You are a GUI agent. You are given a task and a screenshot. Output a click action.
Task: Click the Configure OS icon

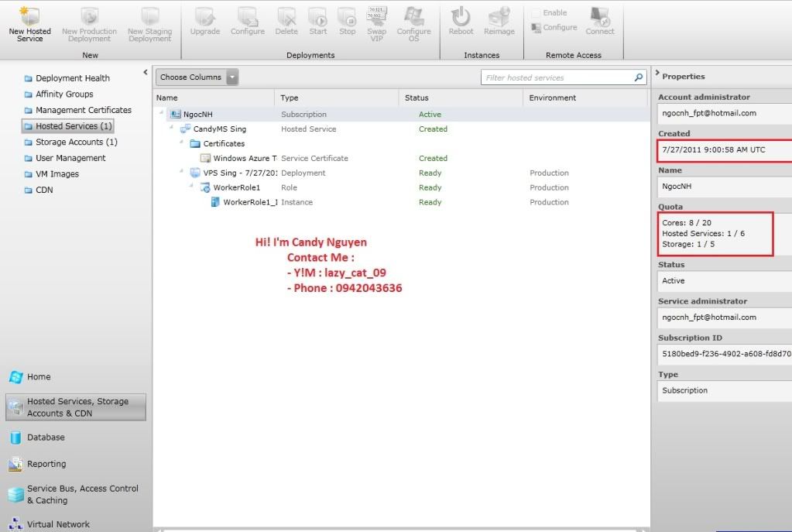[x=413, y=16]
